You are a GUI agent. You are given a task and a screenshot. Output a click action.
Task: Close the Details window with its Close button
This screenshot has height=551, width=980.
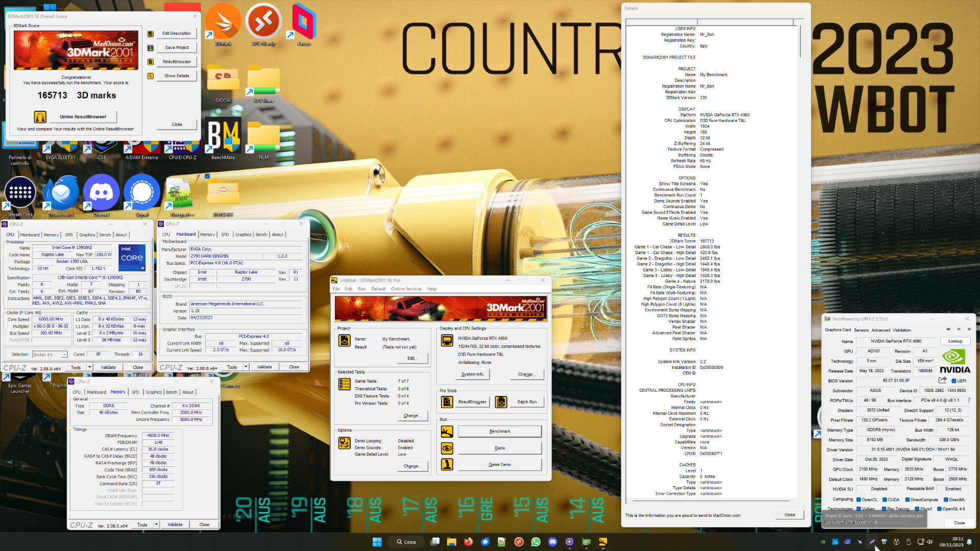pos(790,515)
